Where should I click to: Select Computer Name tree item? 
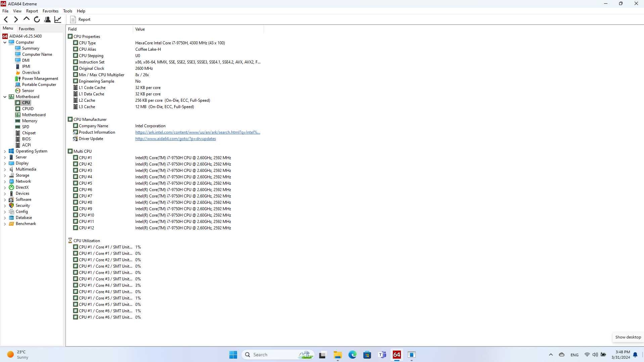click(x=37, y=54)
